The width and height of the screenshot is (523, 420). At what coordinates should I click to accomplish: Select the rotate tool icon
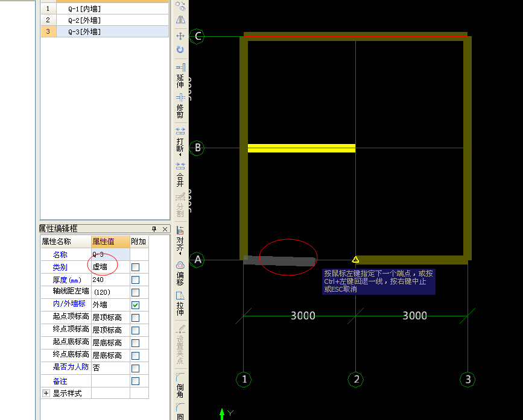pyautogui.click(x=180, y=49)
